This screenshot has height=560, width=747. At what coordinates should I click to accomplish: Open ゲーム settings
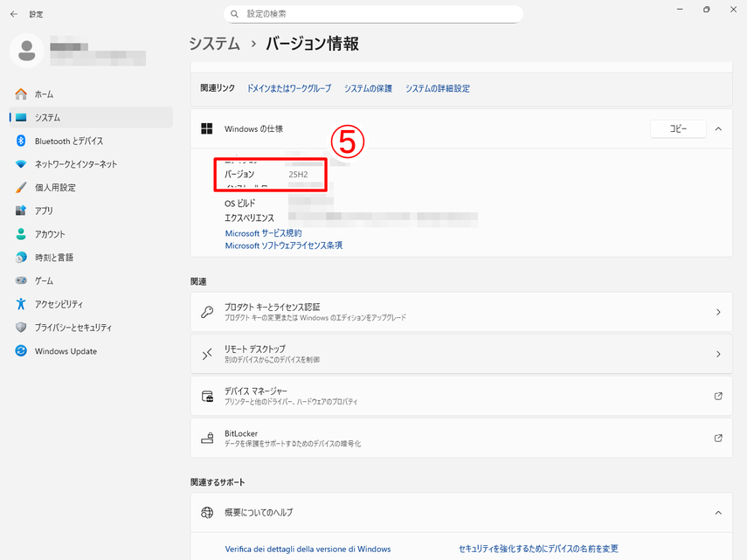(91, 280)
